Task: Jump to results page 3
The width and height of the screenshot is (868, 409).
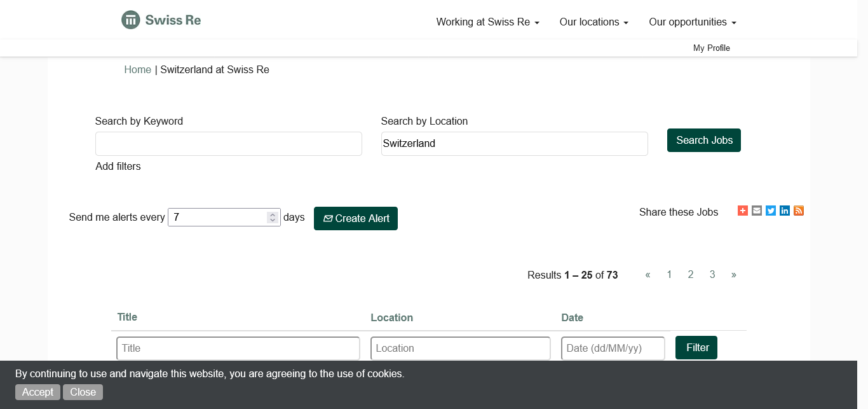Action: pos(712,275)
